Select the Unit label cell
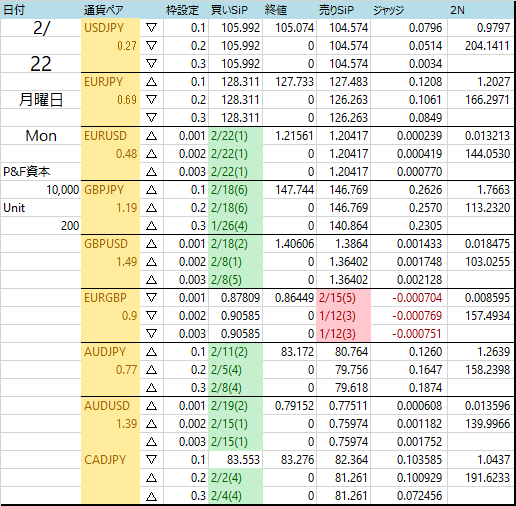 pyautogui.click(x=41, y=208)
